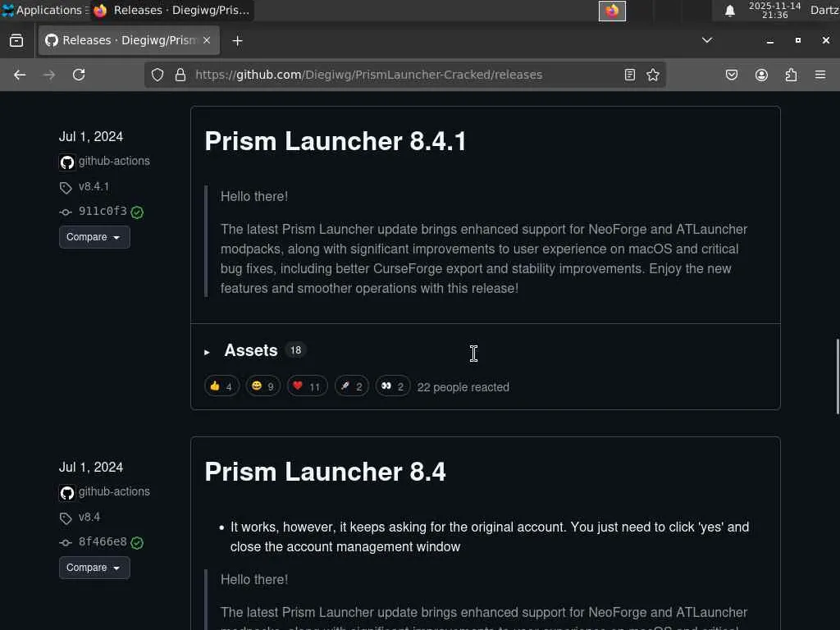The width and height of the screenshot is (840, 630).
Task: Go back to previous page
Action: 20,75
